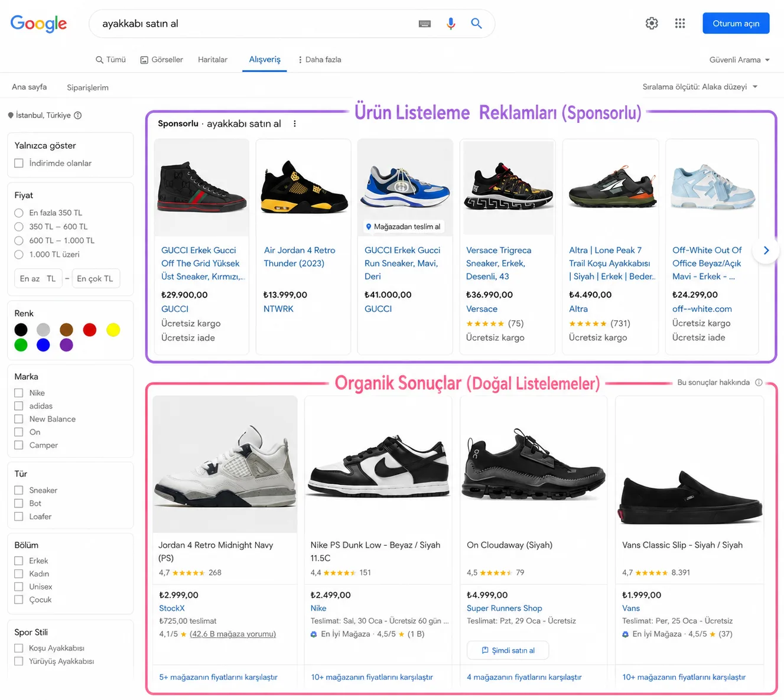Screen dimensions: 784x700
Task: Open the Super Runners Shop link
Action: click(505, 608)
